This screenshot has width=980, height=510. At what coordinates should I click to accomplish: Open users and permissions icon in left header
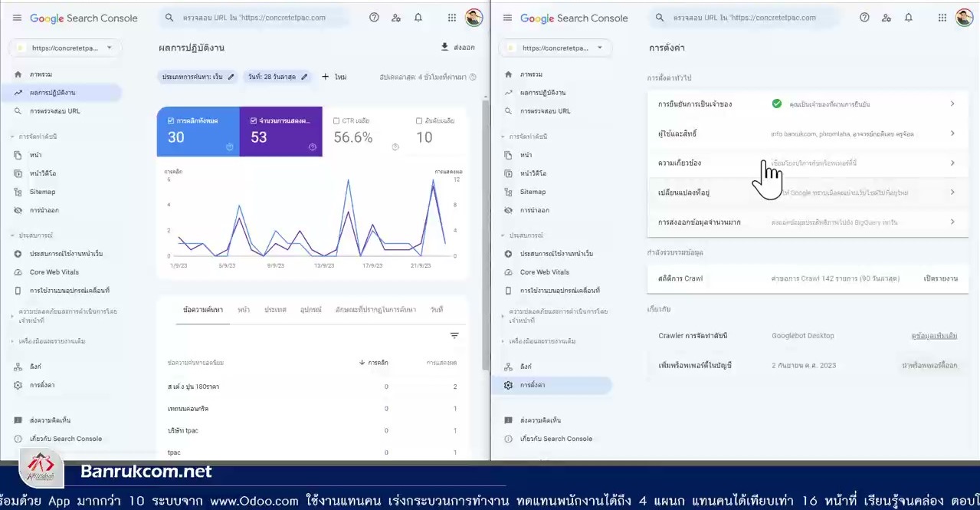point(396,18)
